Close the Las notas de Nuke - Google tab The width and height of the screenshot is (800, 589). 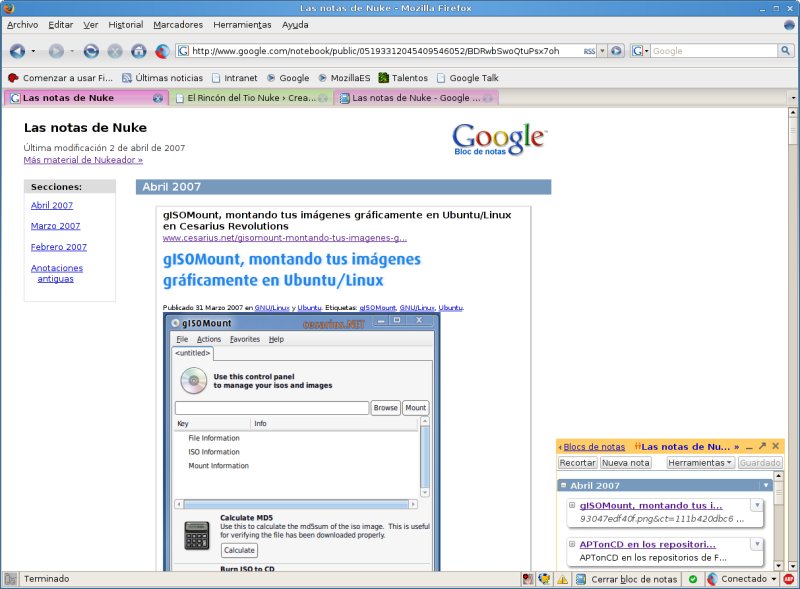[x=488, y=98]
